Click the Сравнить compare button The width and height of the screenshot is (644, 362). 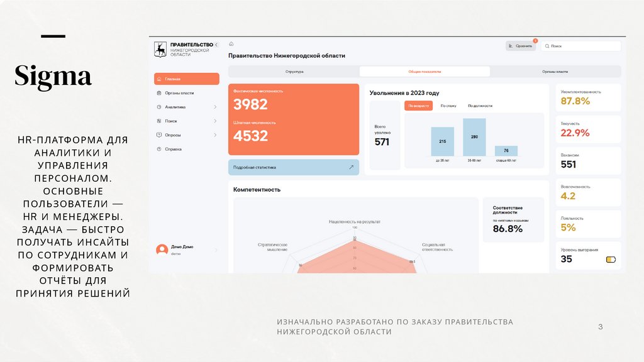click(x=520, y=46)
